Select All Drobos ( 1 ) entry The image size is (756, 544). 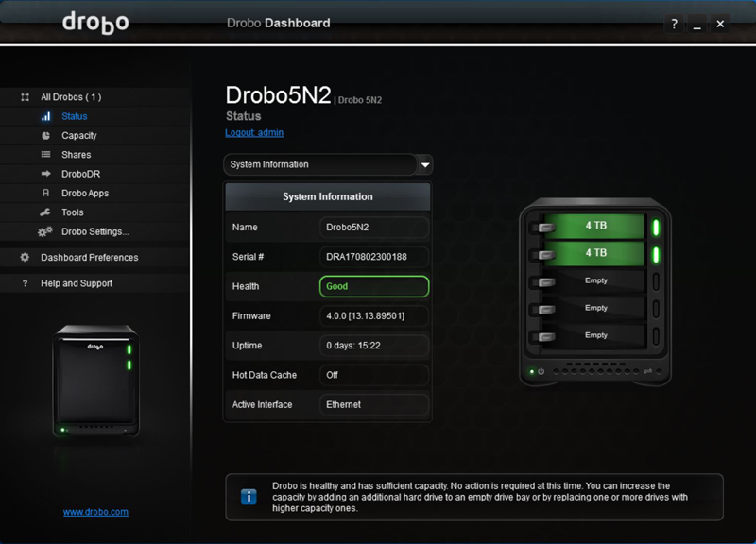coord(71,97)
